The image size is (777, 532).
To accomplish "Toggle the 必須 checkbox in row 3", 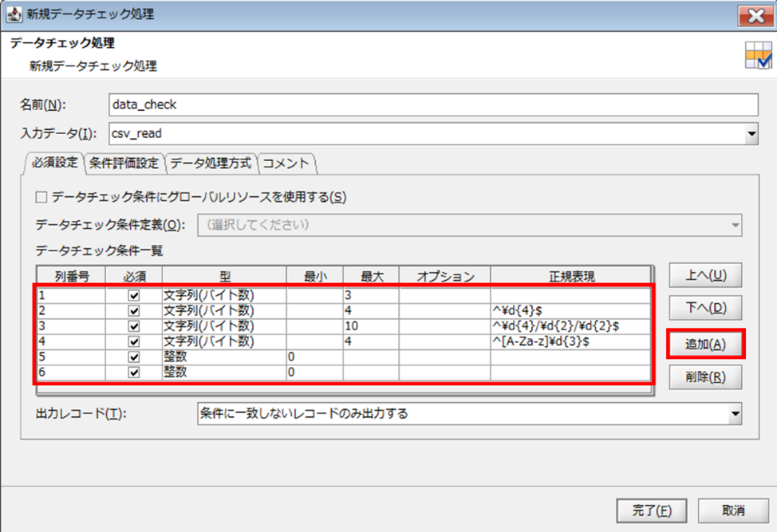I will tap(133, 325).
